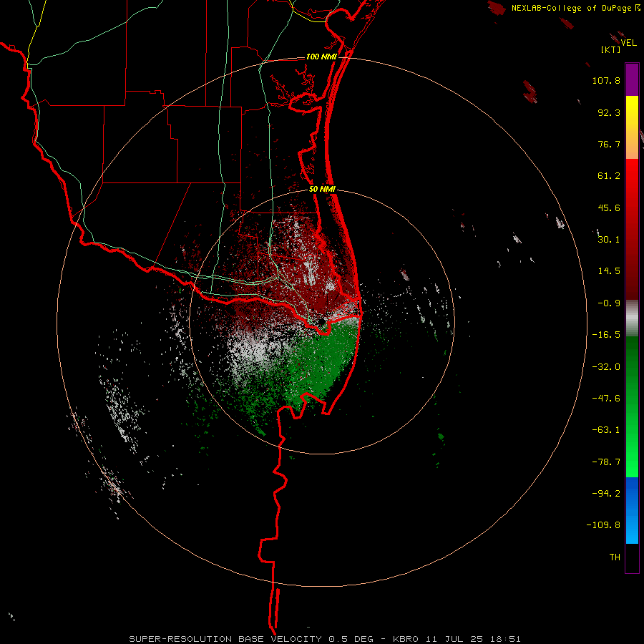
Task: Click the 107.8 legend value
Action: [606, 80]
